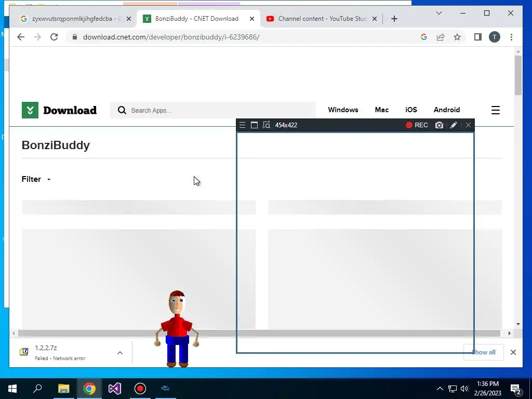The height and width of the screenshot is (399, 532).
Task: Open the network tray icon
Action: point(453,389)
